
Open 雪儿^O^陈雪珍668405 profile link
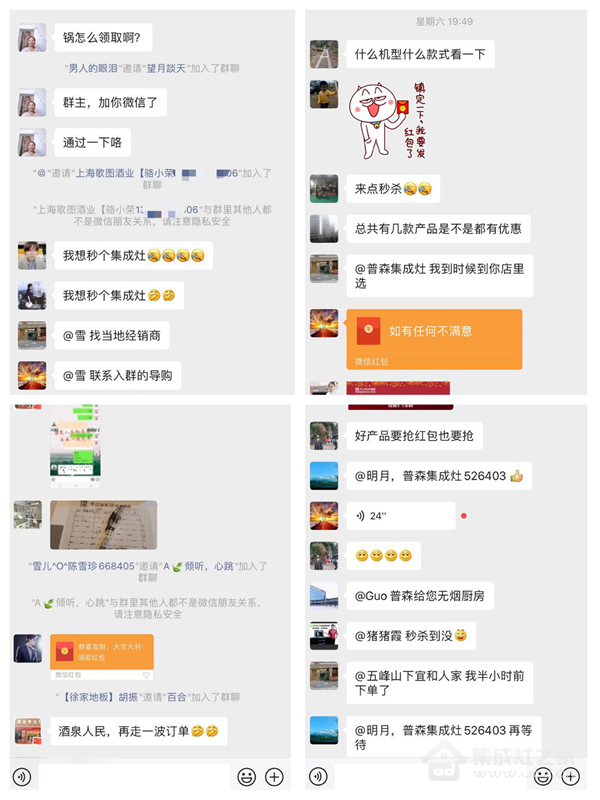(84, 566)
